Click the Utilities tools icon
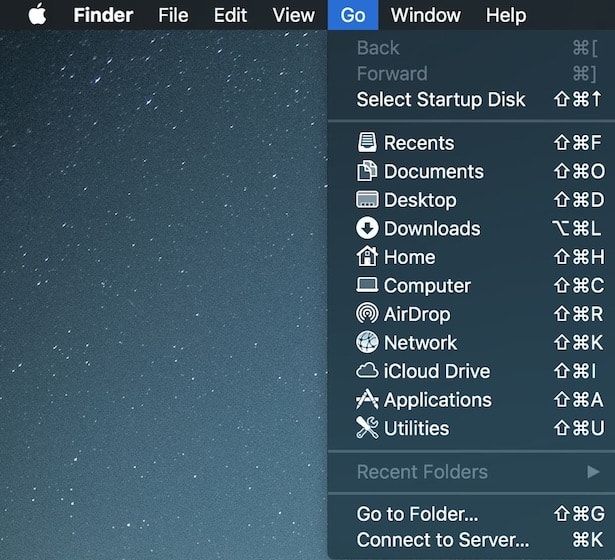 pyautogui.click(x=367, y=428)
